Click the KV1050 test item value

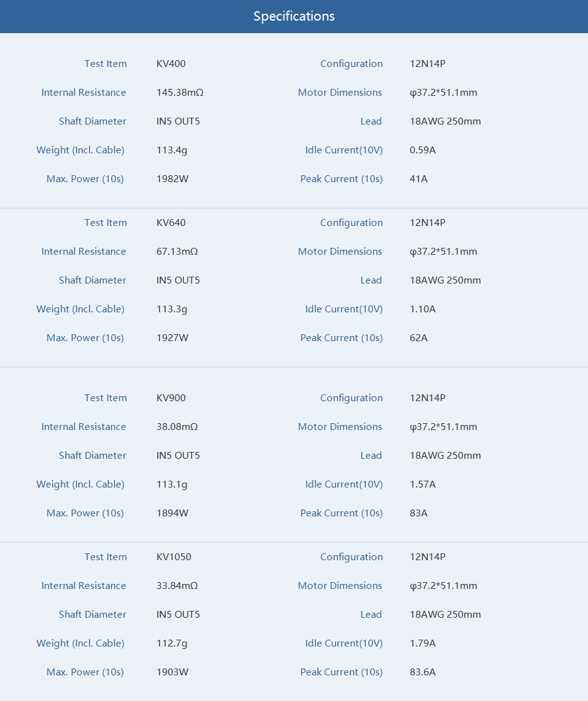[174, 557]
